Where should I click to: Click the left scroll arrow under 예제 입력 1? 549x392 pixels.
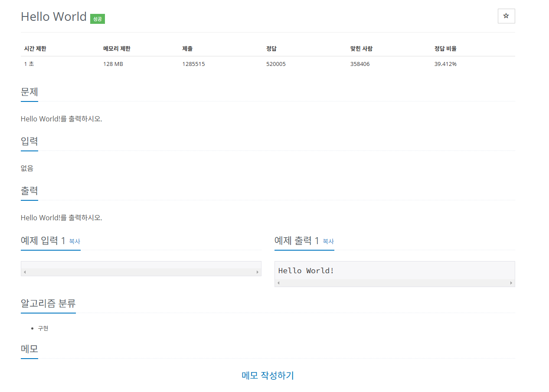pos(25,271)
